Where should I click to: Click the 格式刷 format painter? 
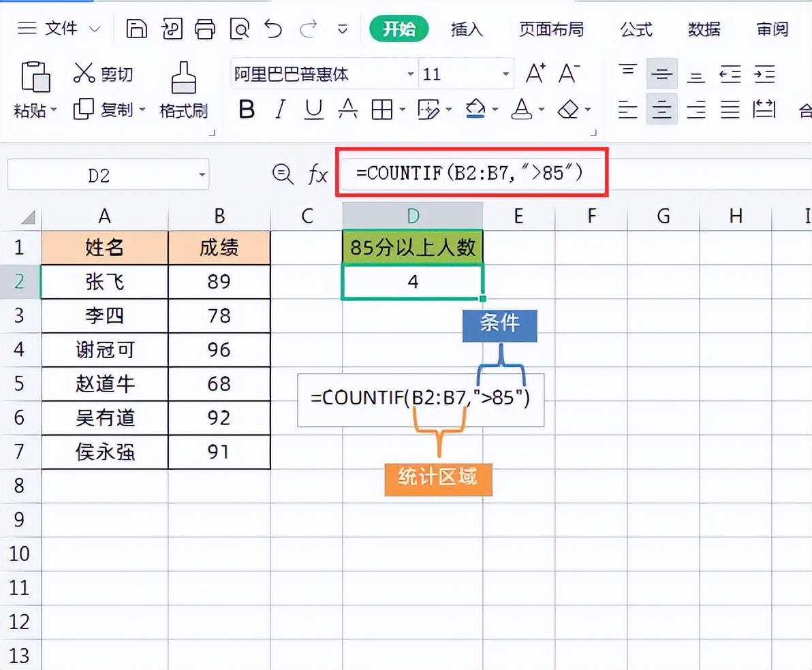pyautogui.click(x=184, y=91)
